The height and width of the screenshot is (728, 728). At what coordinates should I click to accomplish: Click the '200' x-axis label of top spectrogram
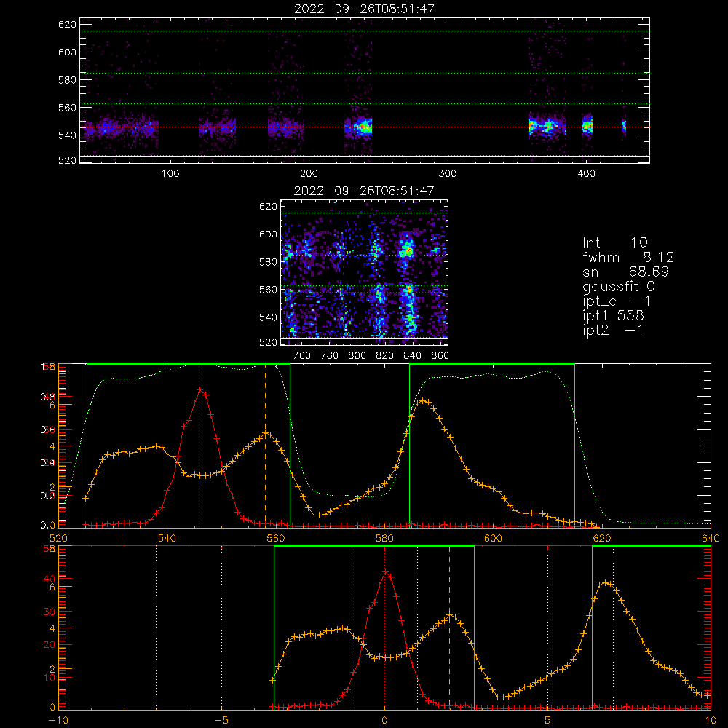(x=309, y=174)
